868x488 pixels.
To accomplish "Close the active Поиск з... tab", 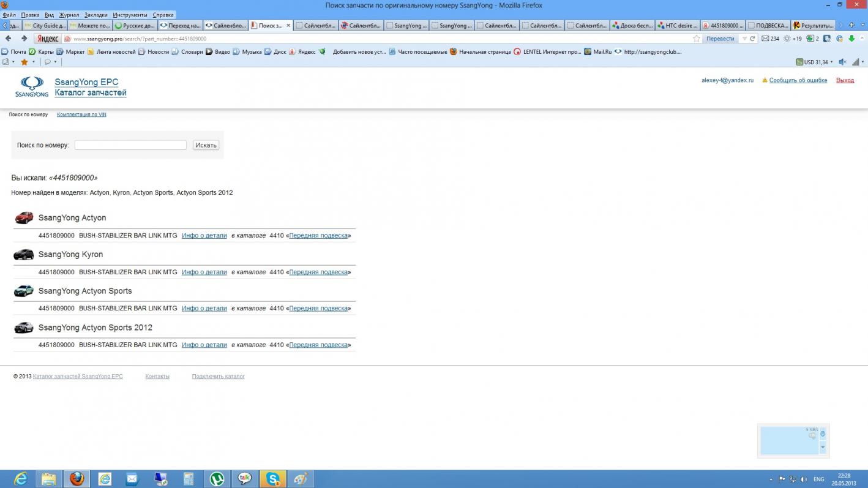I will click(288, 26).
